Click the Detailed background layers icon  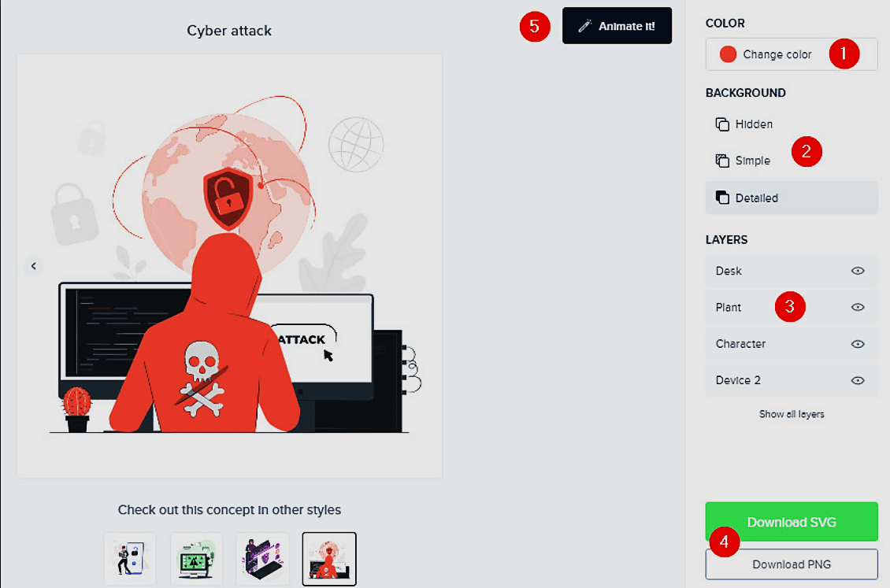pos(722,198)
